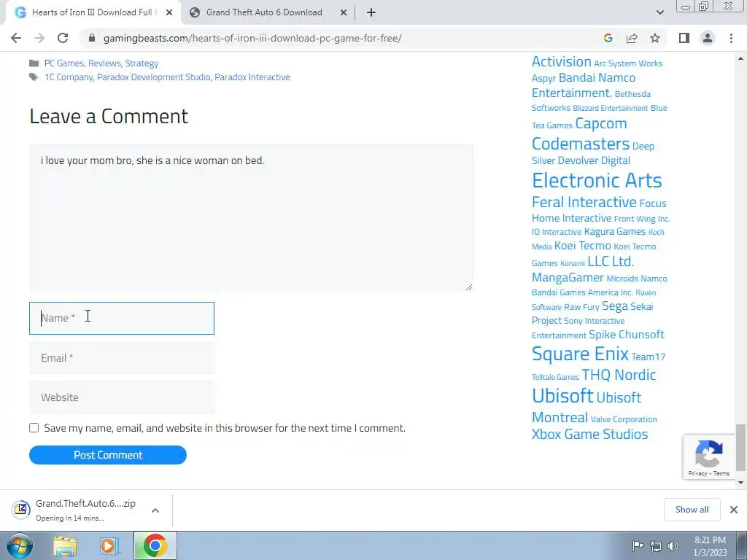Open the Windows Start menu
This screenshot has height=560, width=747.
point(19,545)
